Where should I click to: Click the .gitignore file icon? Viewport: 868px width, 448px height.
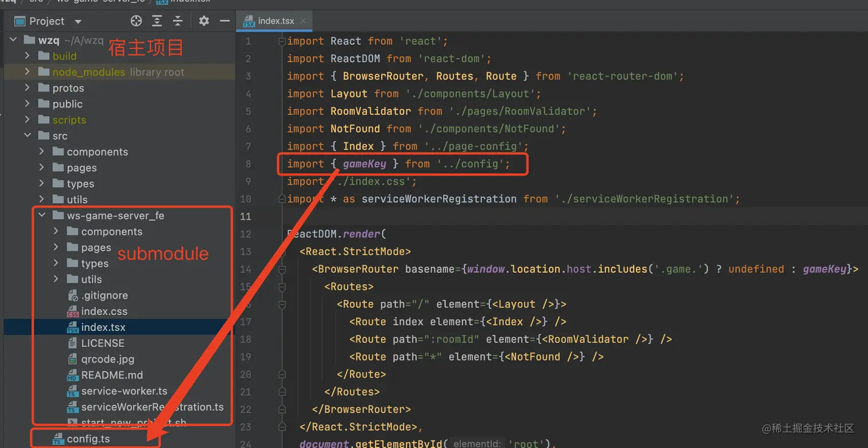pos(72,296)
